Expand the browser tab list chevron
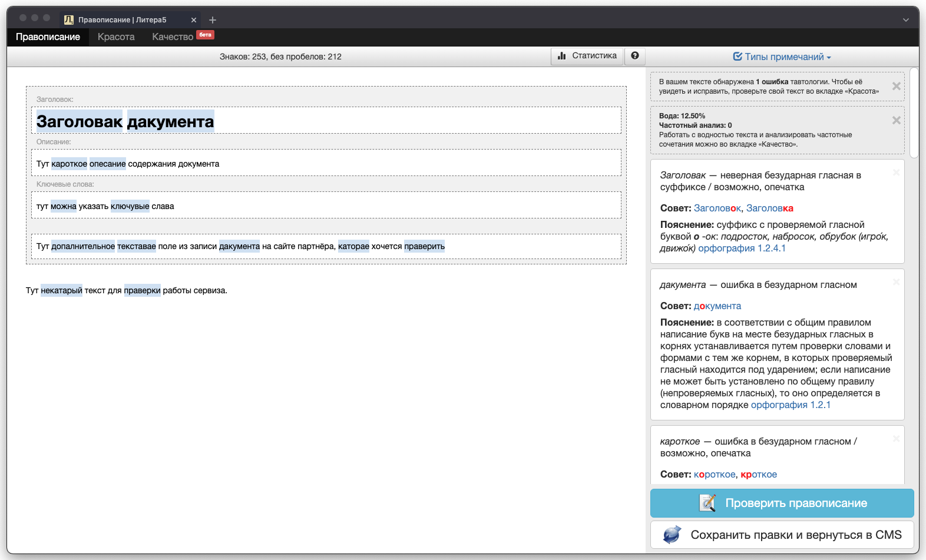 click(x=905, y=20)
